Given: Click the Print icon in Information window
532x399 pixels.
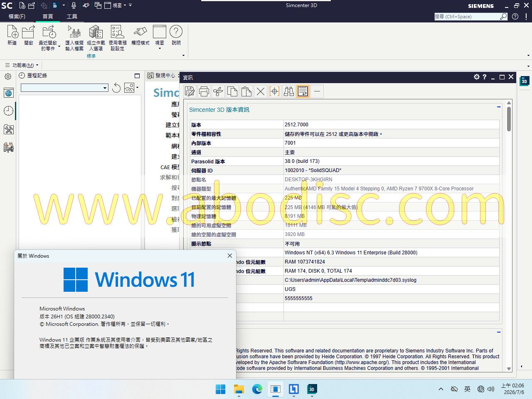Looking at the screenshot, I should [x=204, y=91].
